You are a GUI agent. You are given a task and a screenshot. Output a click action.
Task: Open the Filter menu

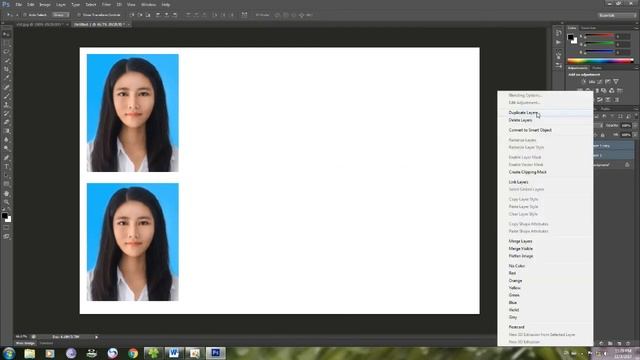(x=106, y=4)
